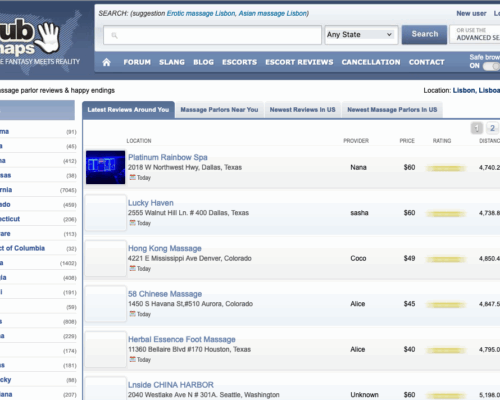The height and width of the screenshot is (400, 500).
Task: Click rating bar for 58 Chinese Massage
Action: (446, 305)
